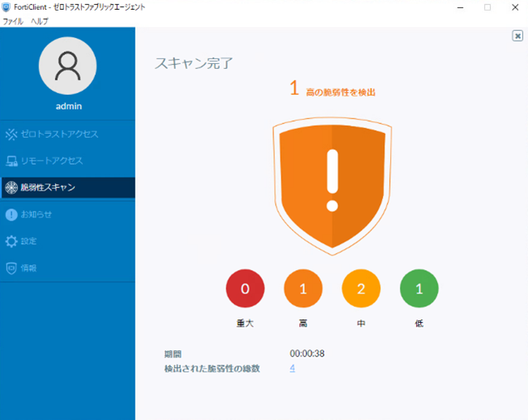Click the 設定 gear icon
Viewport: 528px width, 420px height.
pos(11,242)
